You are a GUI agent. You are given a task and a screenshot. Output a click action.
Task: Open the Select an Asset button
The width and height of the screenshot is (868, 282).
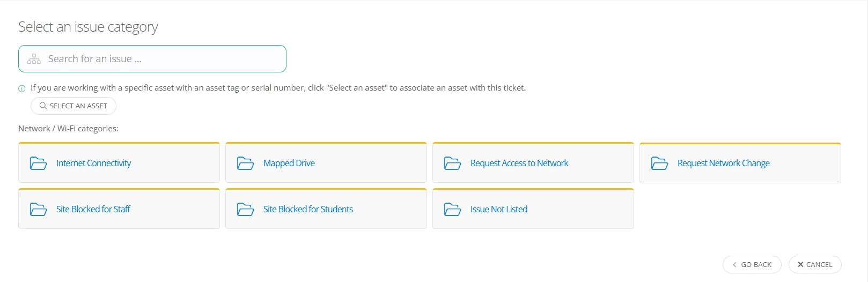tap(73, 106)
